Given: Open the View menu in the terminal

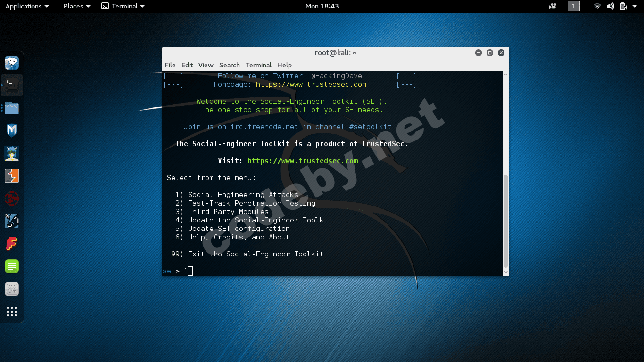Looking at the screenshot, I should 206,65.
